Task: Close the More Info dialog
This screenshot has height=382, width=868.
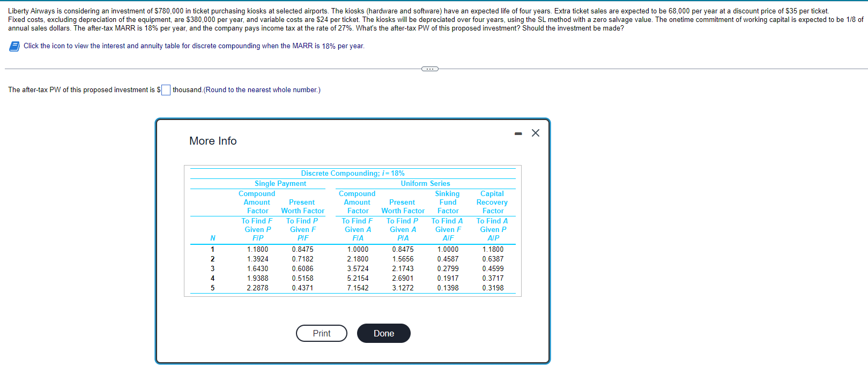Action: pos(536,133)
